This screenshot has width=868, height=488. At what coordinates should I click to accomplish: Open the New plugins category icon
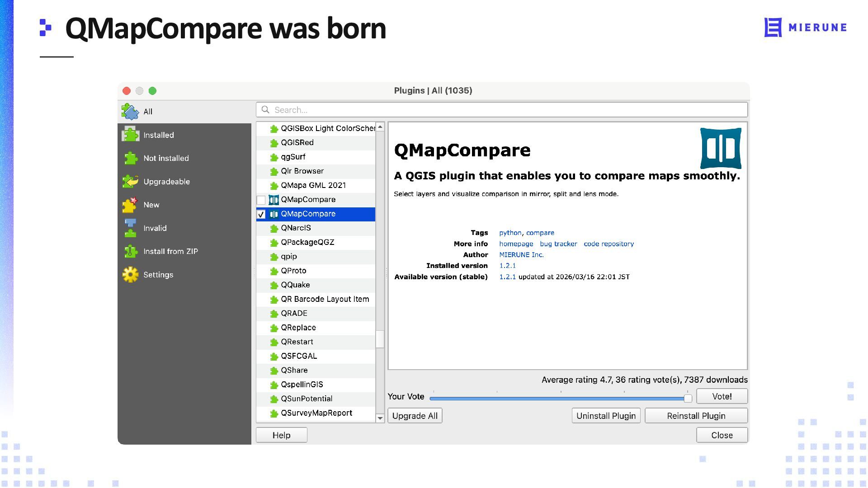(x=130, y=205)
